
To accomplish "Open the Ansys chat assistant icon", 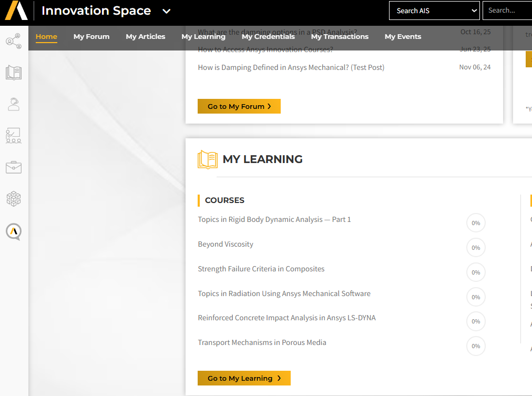I will (14, 231).
